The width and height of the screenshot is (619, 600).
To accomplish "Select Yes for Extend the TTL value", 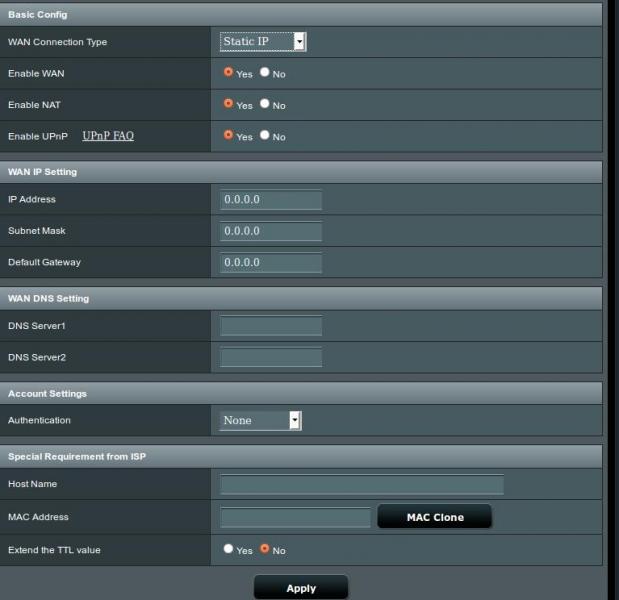I will [229, 549].
